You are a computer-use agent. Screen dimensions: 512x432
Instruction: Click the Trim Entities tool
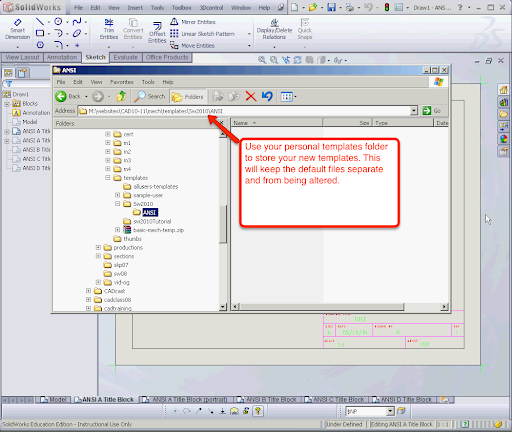coord(109,29)
